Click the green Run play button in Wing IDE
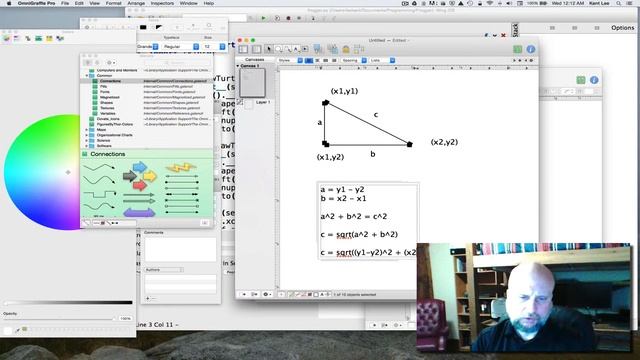640x360 pixels. [x=263, y=18]
